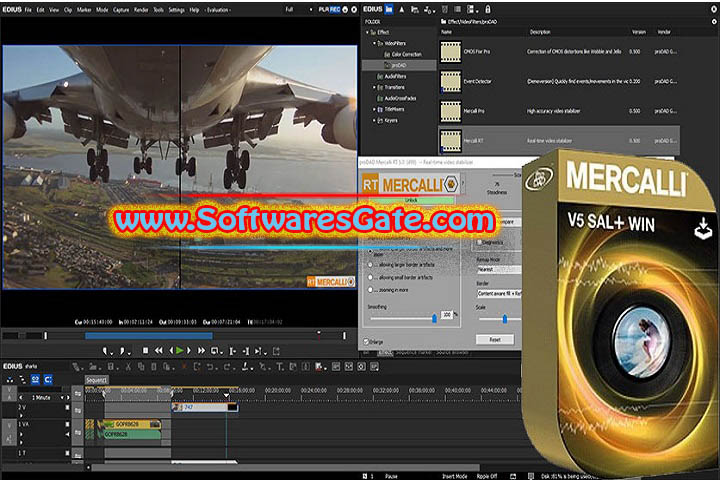Select the 'zooming in more' radio option
This screenshot has height=480, width=720.
(370, 290)
